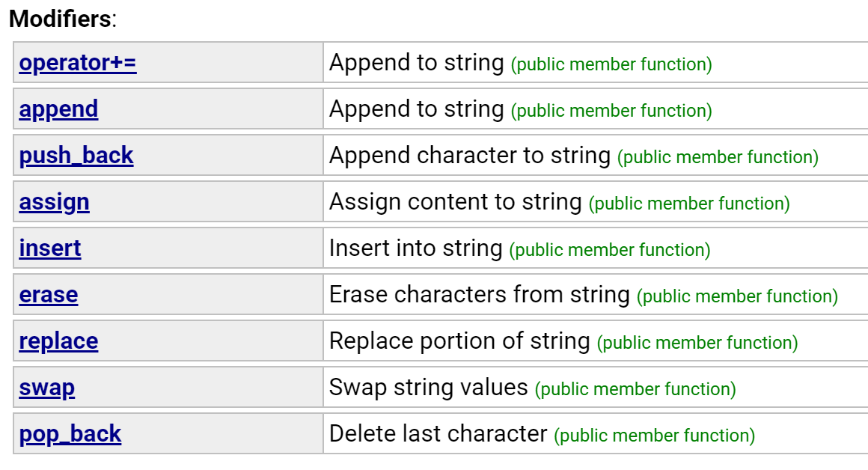The height and width of the screenshot is (470, 868).
Task: Click green label in pop_back row
Action: point(654,436)
